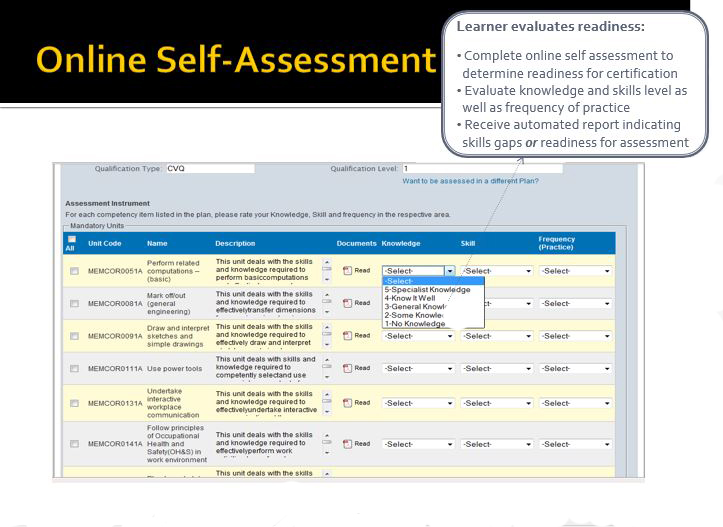The height and width of the screenshot is (527, 723).
Task: Open Skill dropdown for MEMCOR0091A
Action: [x=497, y=336]
